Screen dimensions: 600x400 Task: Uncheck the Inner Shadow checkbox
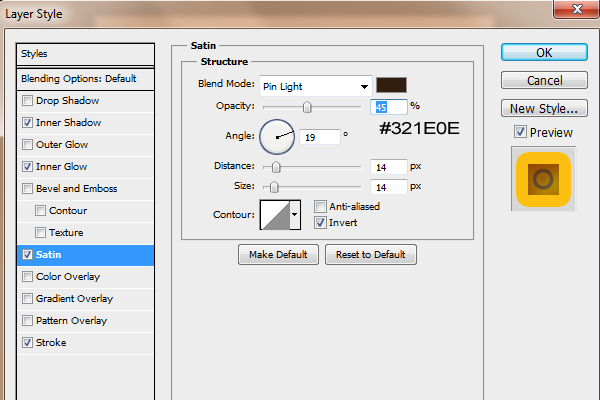[x=27, y=122]
